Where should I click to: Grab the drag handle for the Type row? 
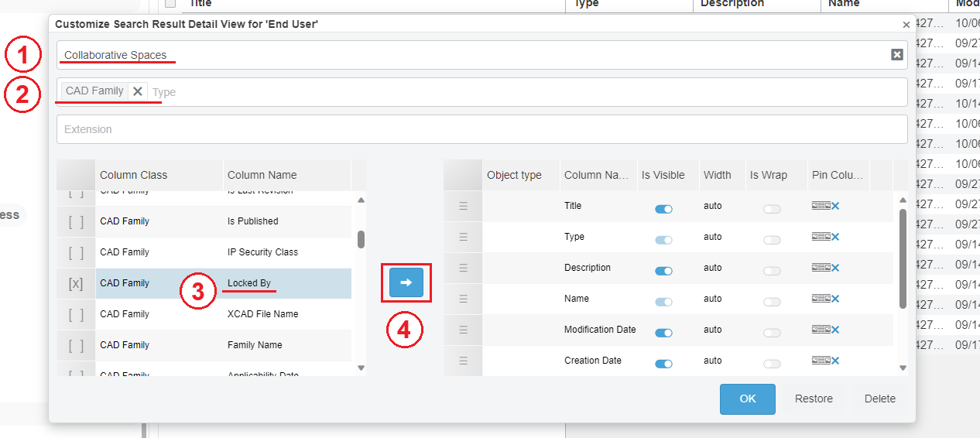click(x=463, y=237)
